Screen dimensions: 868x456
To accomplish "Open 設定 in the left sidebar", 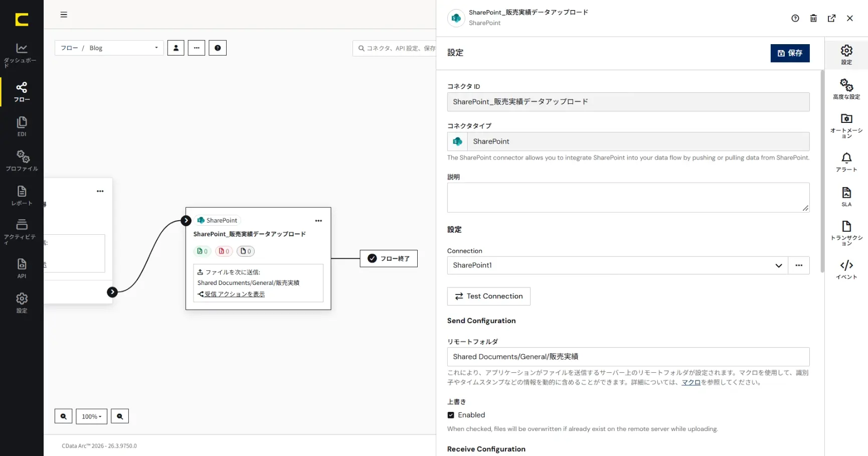I will (22, 303).
